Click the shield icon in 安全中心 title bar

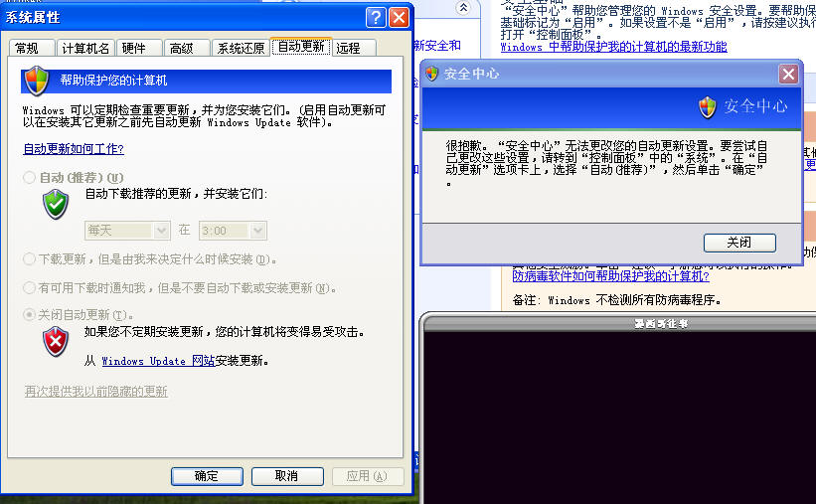click(x=432, y=74)
